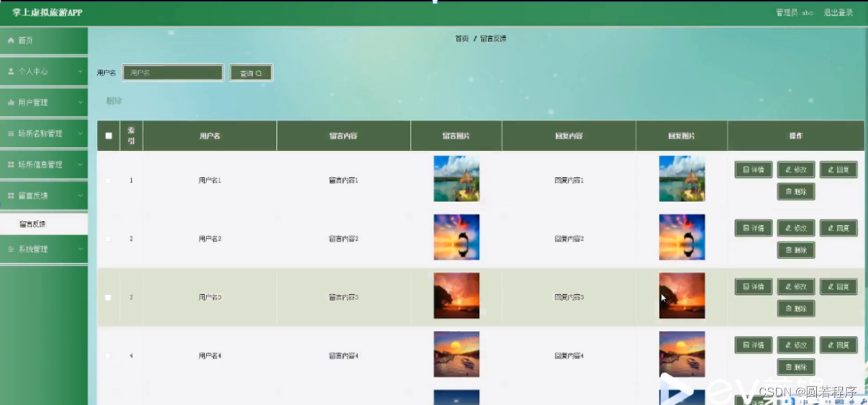The image size is (868, 405).
Task: Click the grid icon beside 留言反馈 menu
Action: tap(11, 195)
